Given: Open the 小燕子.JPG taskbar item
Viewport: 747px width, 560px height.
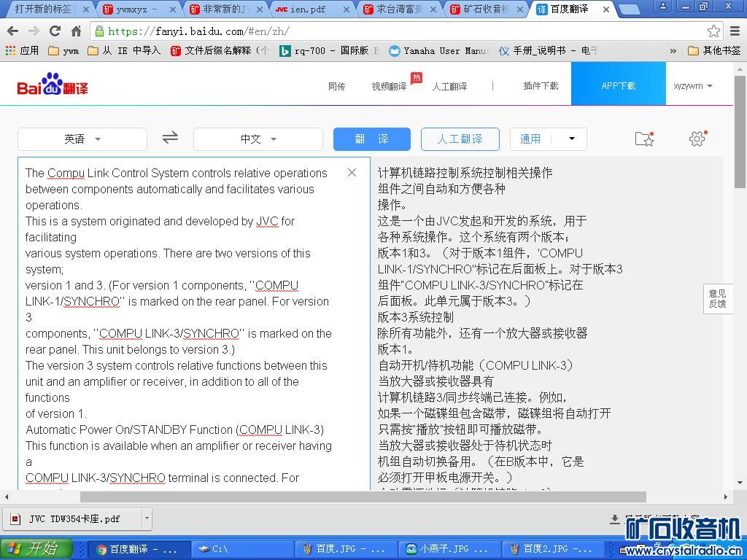Looking at the screenshot, I should [x=448, y=550].
